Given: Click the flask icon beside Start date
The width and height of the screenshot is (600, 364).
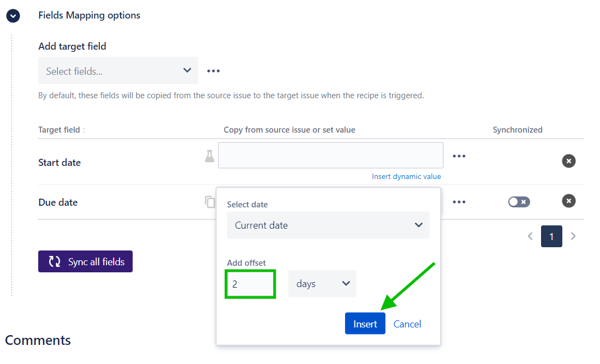Looking at the screenshot, I should point(210,156).
